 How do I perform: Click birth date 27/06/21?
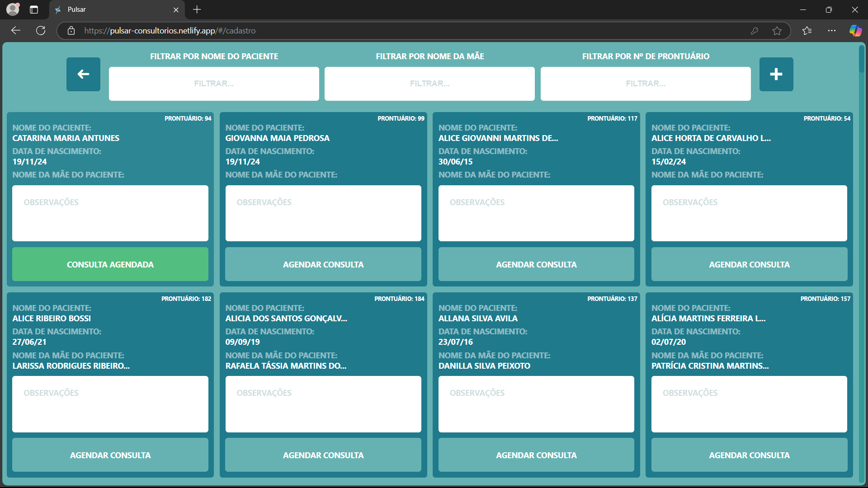pyautogui.click(x=29, y=342)
